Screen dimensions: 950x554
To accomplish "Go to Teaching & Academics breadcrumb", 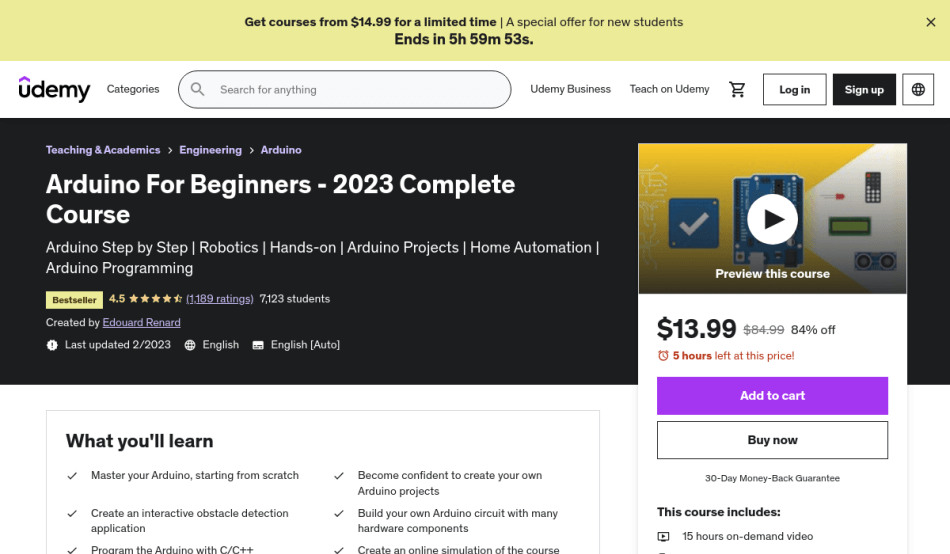I will [x=103, y=150].
